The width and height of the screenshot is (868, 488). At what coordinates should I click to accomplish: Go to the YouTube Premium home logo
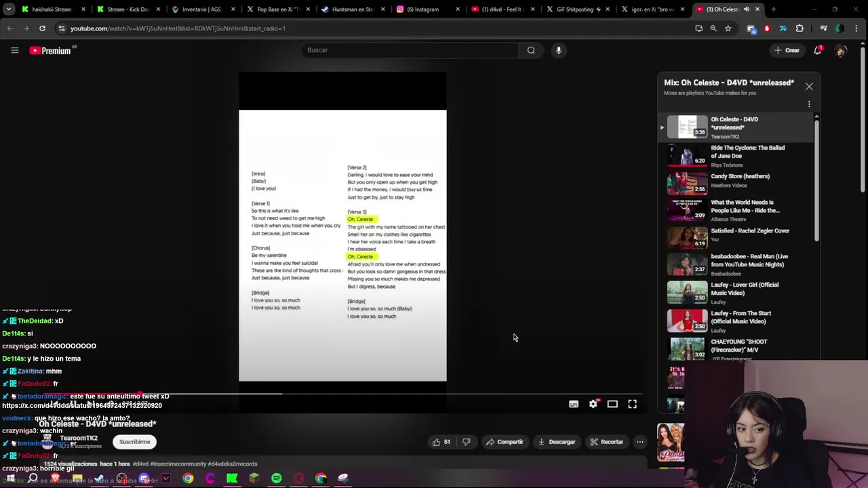(51, 50)
